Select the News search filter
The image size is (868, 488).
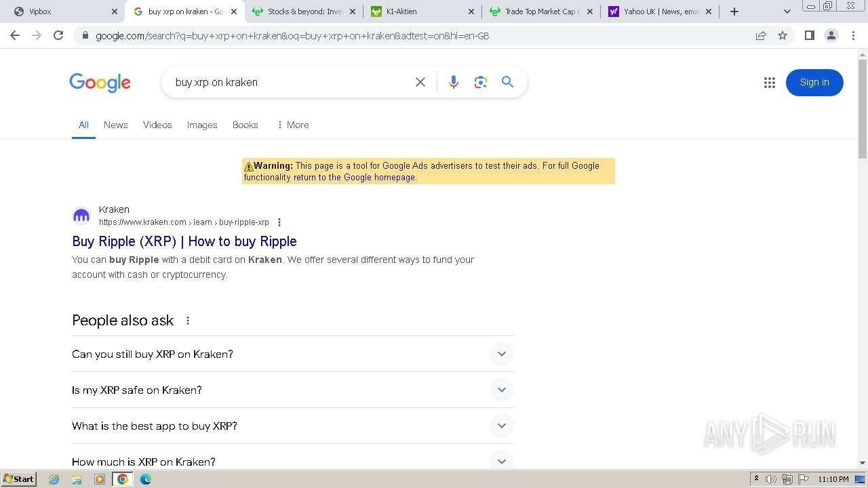click(x=116, y=125)
